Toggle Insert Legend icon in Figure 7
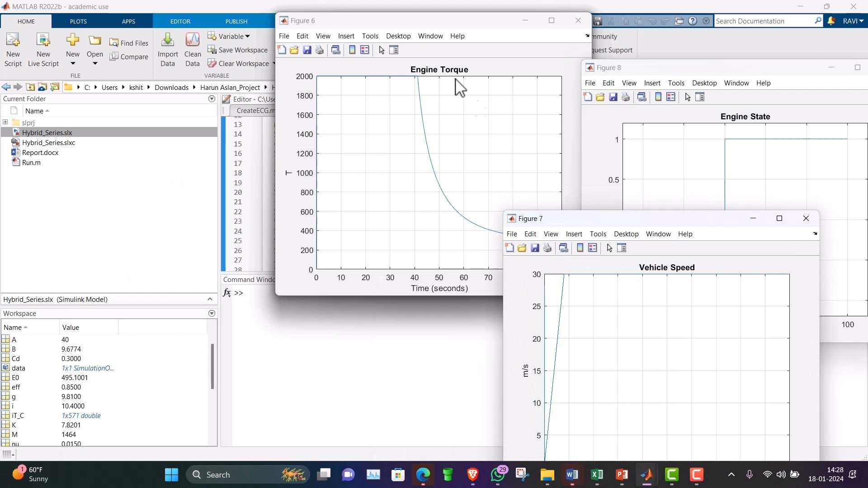868x488 pixels. point(593,248)
